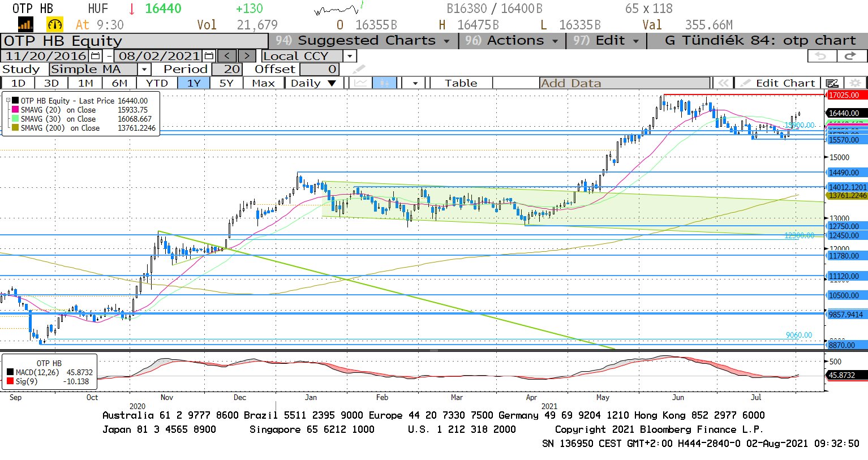The image size is (868, 460).
Task: Select the 6M range tab
Action: point(119,83)
